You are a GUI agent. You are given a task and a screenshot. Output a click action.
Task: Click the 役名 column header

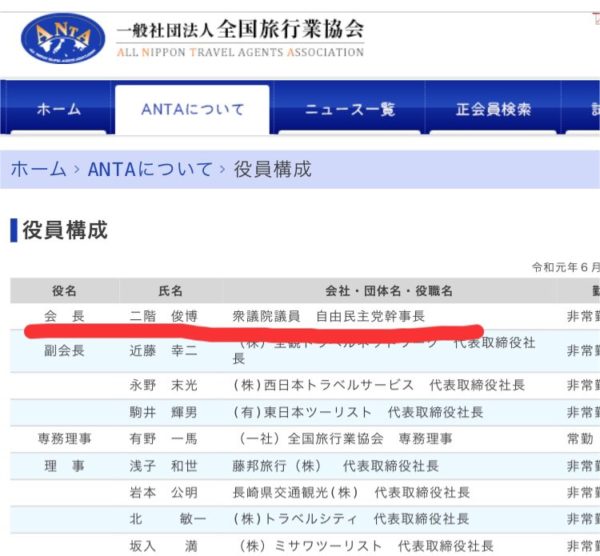click(x=64, y=291)
